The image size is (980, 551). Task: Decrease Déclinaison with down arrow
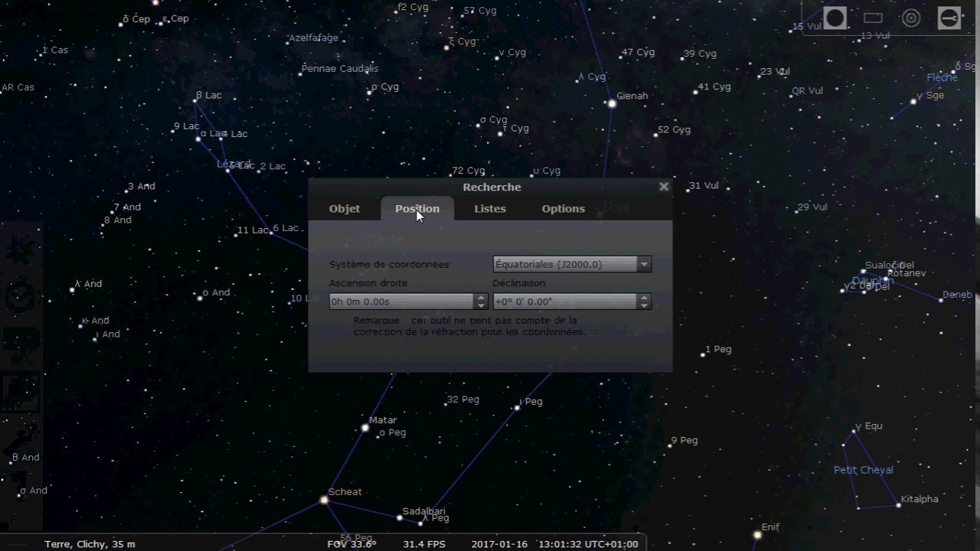click(644, 305)
